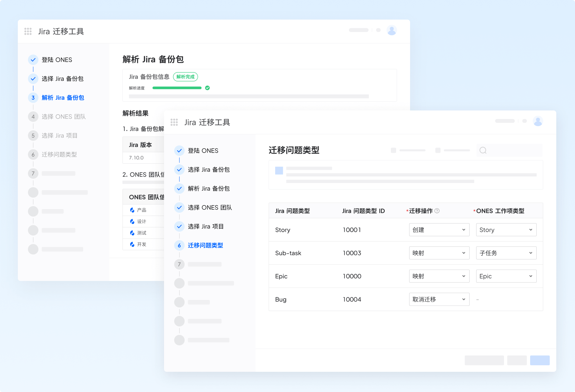
Task: Click step 7 circle in front window
Action: pos(179,264)
